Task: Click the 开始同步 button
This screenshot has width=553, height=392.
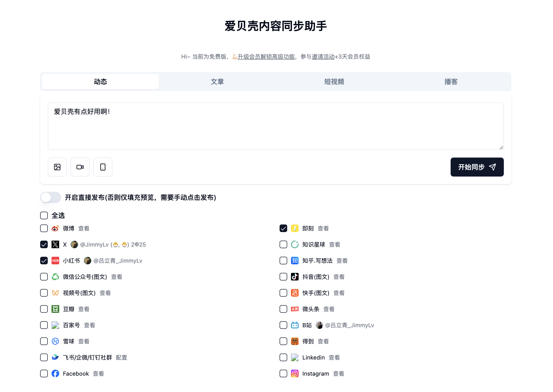Action: [x=478, y=167]
